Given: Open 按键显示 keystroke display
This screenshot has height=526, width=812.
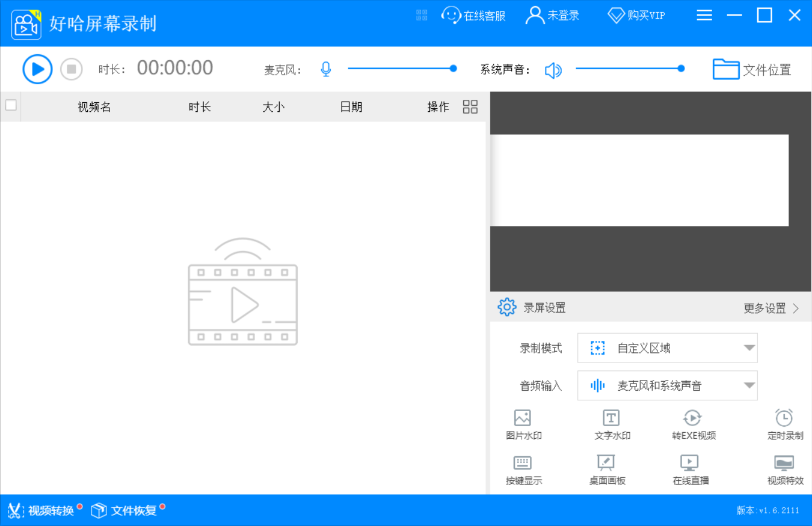Looking at the screenshot, I should click(523, 470).
